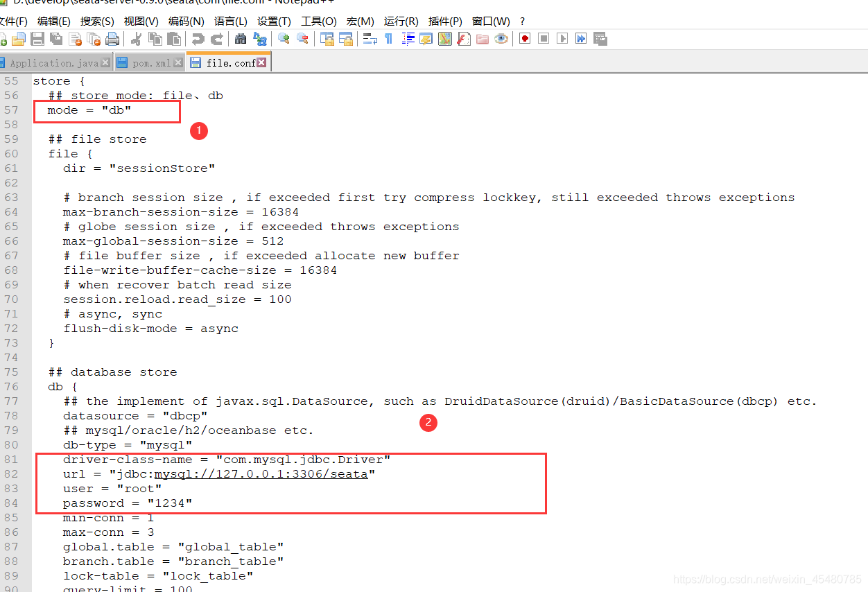Open the ? help menu
The height and width of the screenshot is (592, 868).
[x=523, y=21]
